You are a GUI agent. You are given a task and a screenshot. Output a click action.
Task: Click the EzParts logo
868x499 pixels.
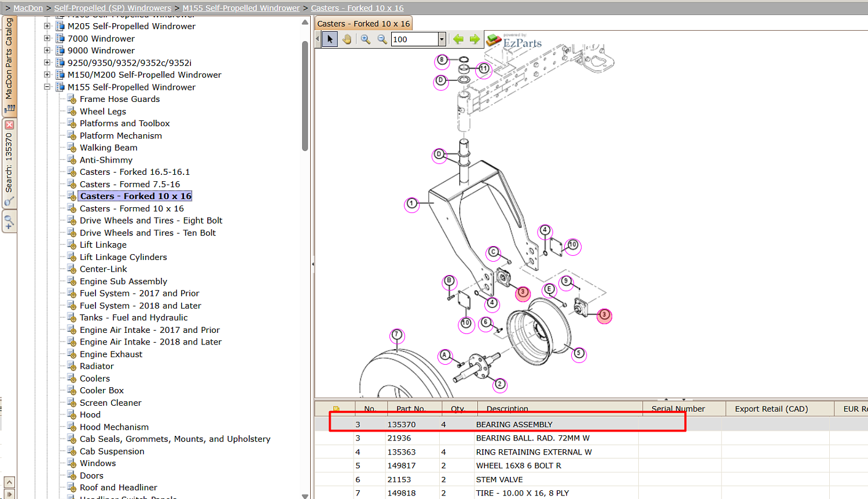coord(514,41)
